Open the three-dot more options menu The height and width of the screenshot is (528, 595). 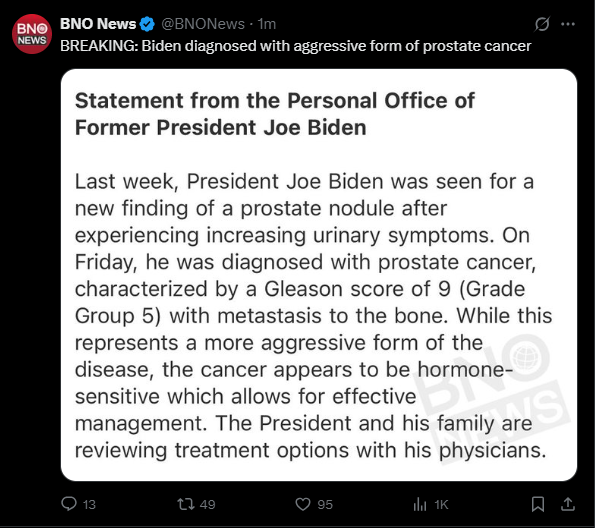[x=568, y=24]
